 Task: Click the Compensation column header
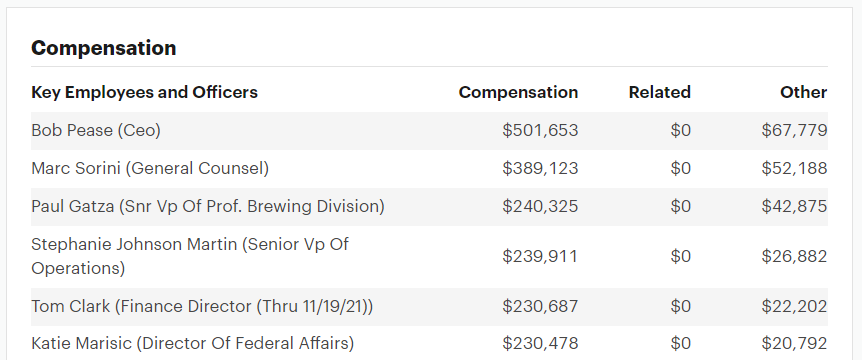(518, 92)
